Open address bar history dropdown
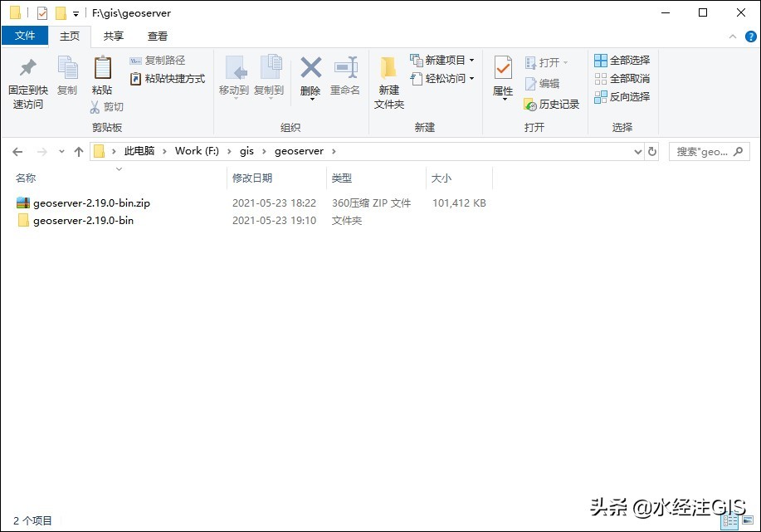 pyautogui.click(x=637, y=152)
